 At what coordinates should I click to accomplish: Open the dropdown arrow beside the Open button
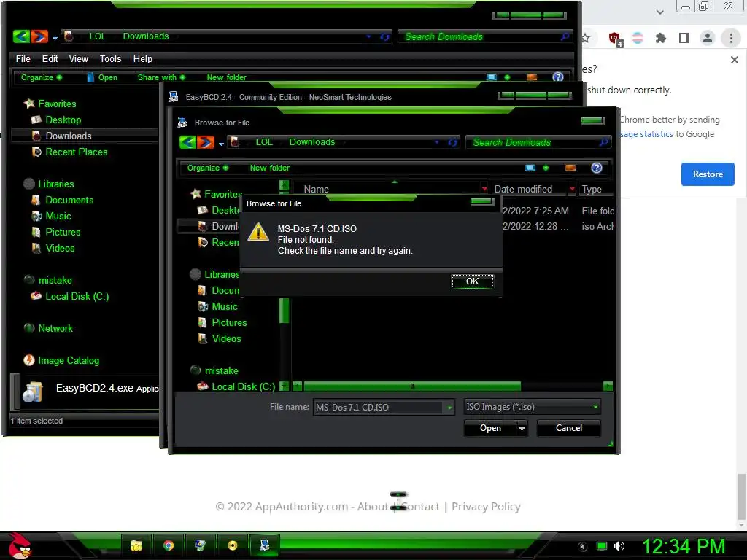coord(522,428)
